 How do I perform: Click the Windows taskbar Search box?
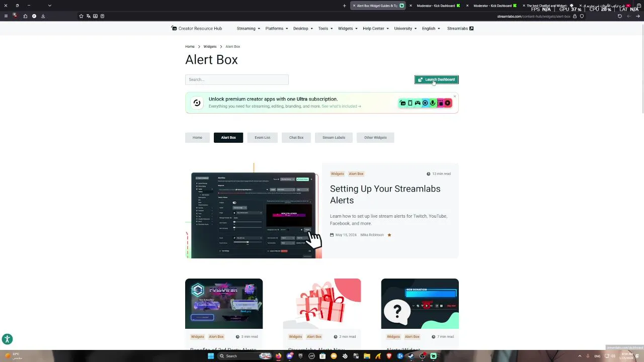pyautogui.click(x=245, y=356)
